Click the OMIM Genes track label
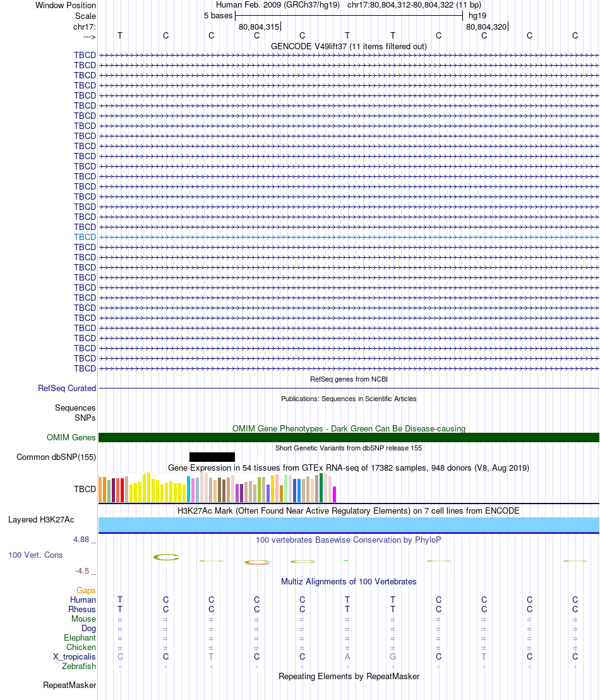This screenshot has height=700, width=600. (x=71, y=437)
